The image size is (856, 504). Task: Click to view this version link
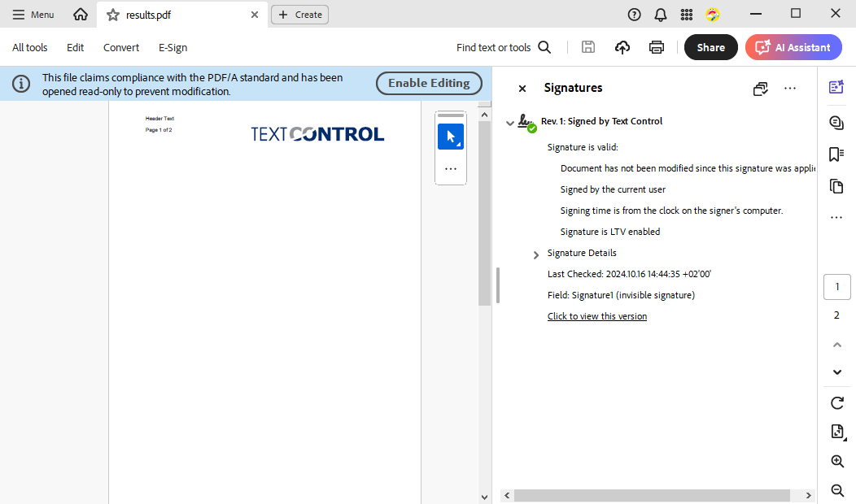tap(597, 316)
